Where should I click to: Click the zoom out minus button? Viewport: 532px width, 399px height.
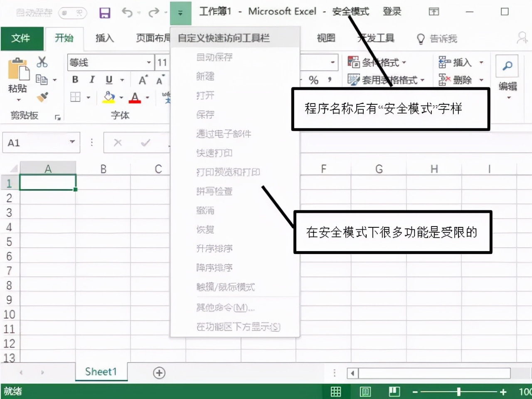coord(415,392)
